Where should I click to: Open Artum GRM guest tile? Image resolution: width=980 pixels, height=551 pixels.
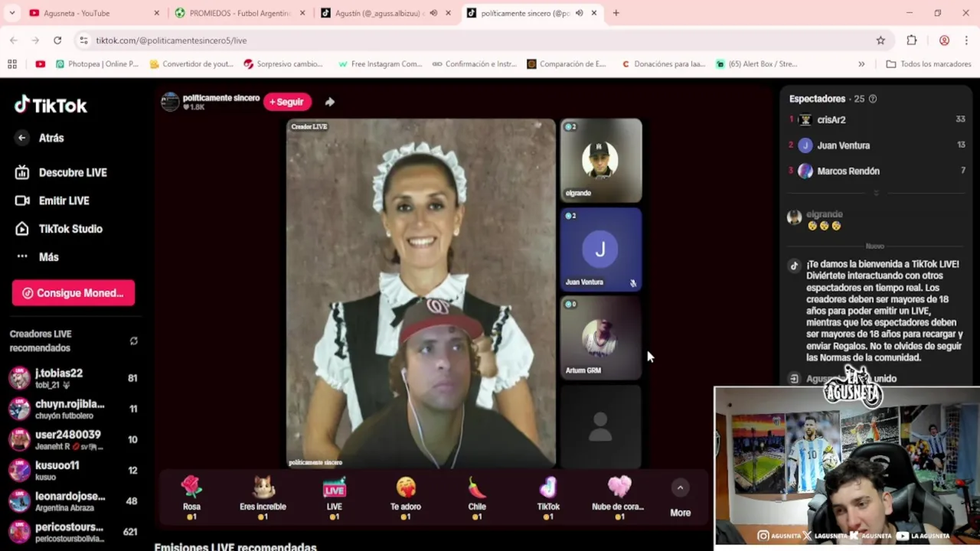pyautogui.click(x=601, y=338)
